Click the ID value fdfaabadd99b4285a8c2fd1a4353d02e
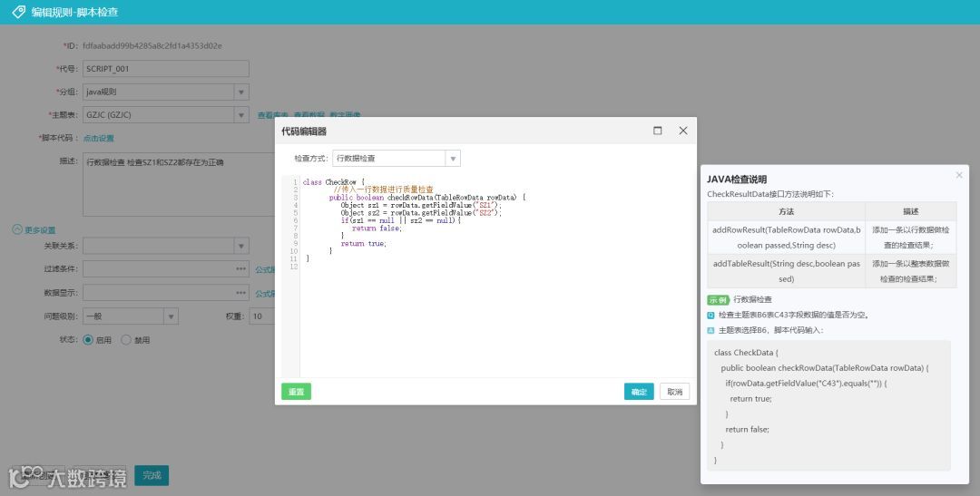The width and height of the screenshot is (980, 496). point(152,45)
